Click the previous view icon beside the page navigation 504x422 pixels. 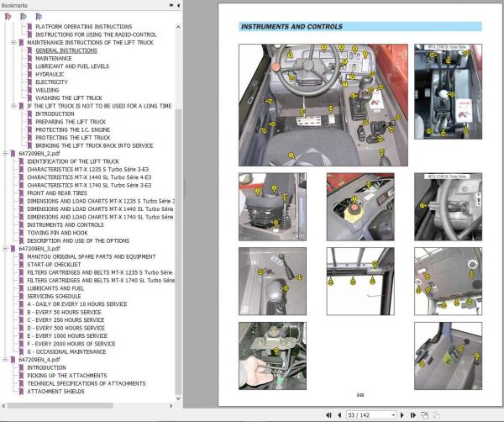[x=425, y=415]
